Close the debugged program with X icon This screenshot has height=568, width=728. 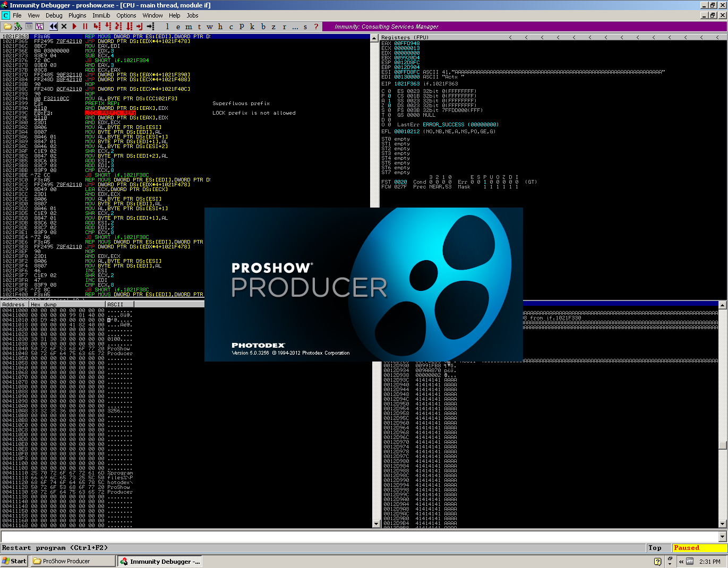coord(64,27)
